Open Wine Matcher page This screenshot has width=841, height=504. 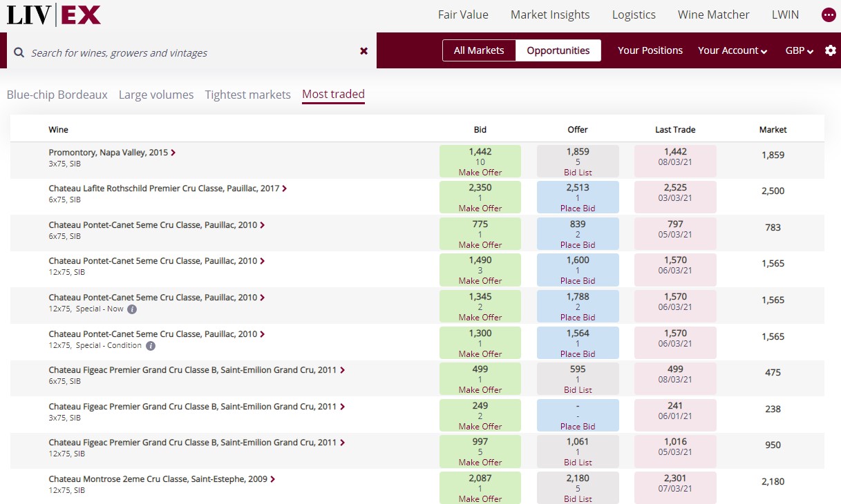[x=714, y=14]
